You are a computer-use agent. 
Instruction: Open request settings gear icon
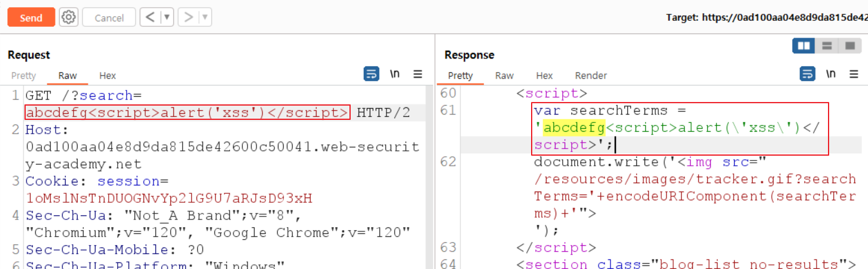click(x=69, y=17)
